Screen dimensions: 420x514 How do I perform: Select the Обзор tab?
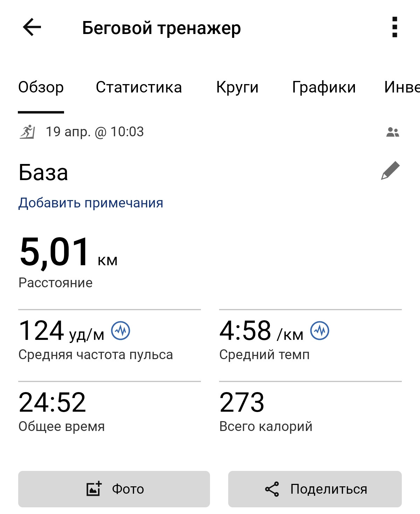click(41, 87)
